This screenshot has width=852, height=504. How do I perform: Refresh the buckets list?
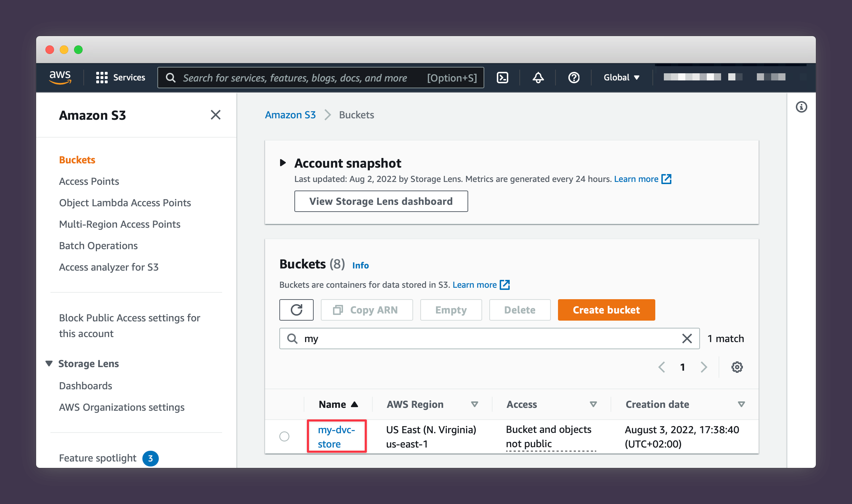click(x=297, y=310)
